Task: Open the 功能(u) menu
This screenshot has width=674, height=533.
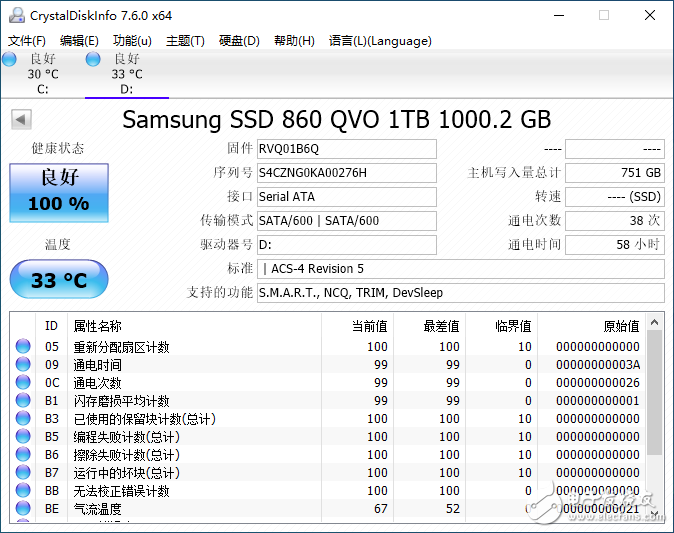Action: click(132, 41)
